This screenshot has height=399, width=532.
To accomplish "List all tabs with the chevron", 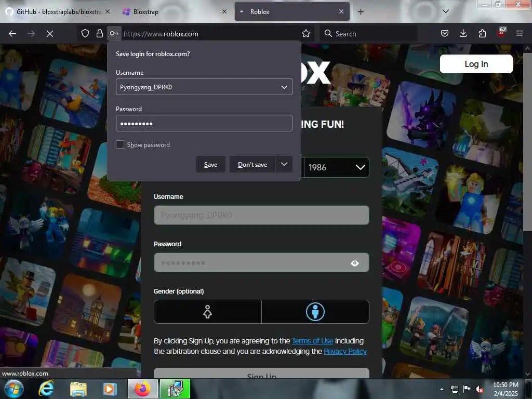I will click(445, 11).
